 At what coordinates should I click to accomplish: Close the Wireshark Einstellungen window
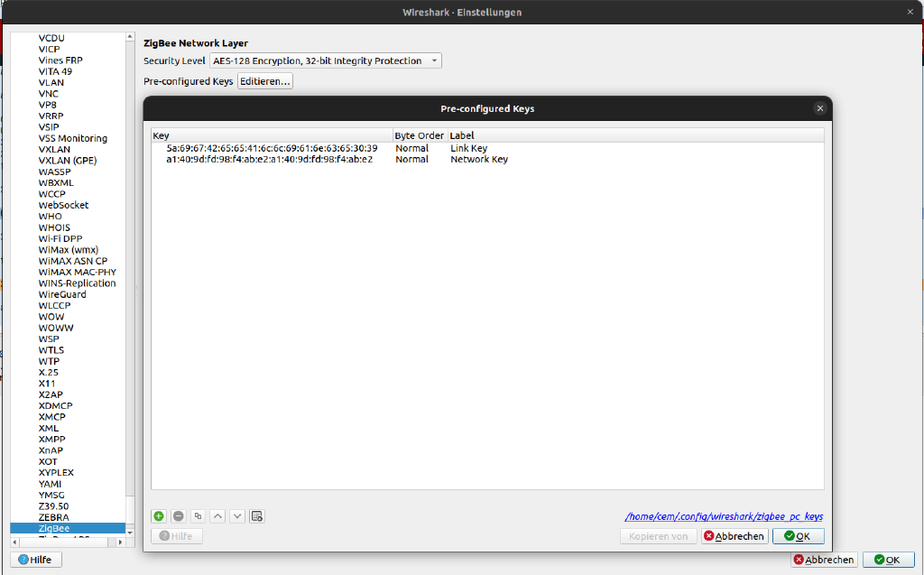pos(910,12)
